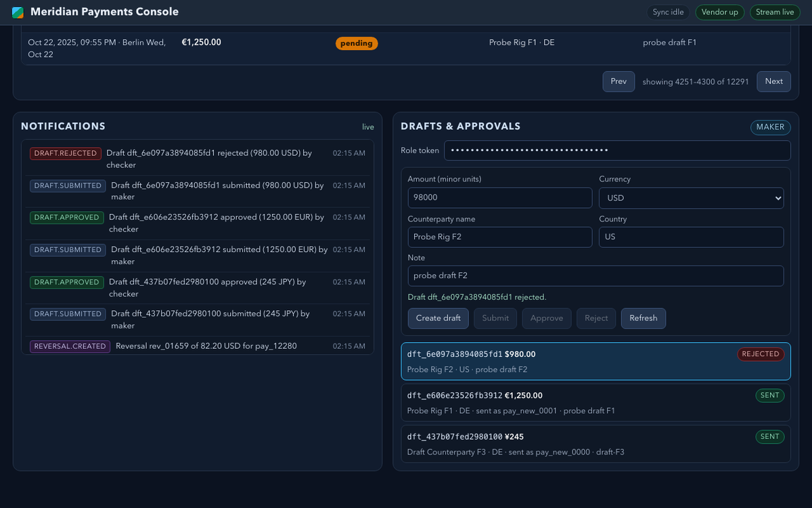Select the dft_e606e23526fb3912 draft card
Image resolution: width=812 pixels, height=508 pixels.
[595, 402]
